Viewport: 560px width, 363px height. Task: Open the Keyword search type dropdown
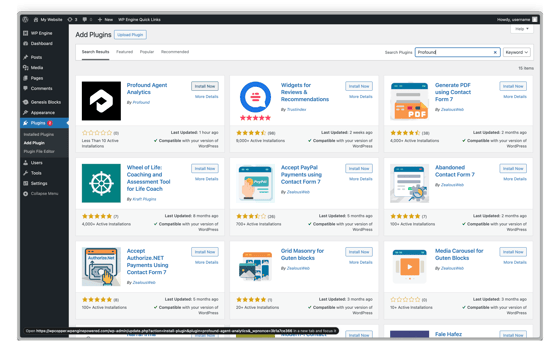click(516, 52)
